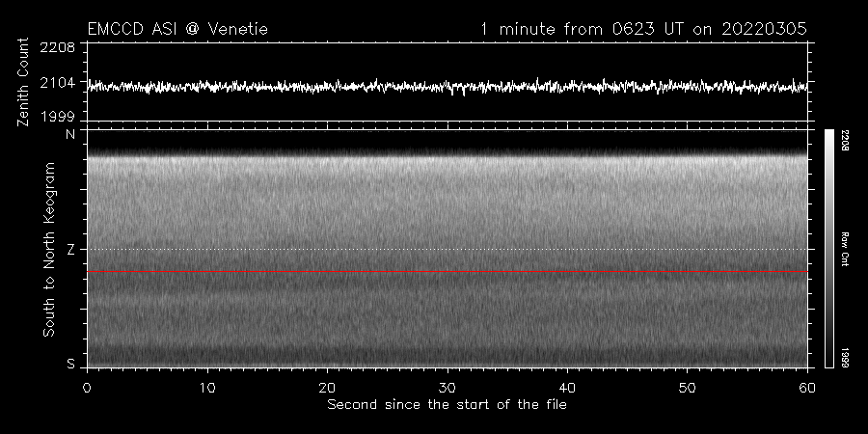Click the x-axis tick label 30
868x434 pixels.
(x=448, y=388)
